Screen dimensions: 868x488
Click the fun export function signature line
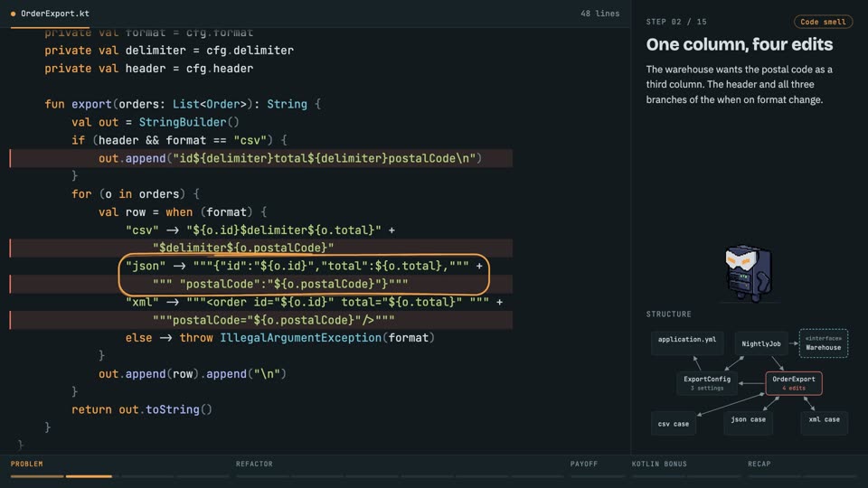pos(182,104)
